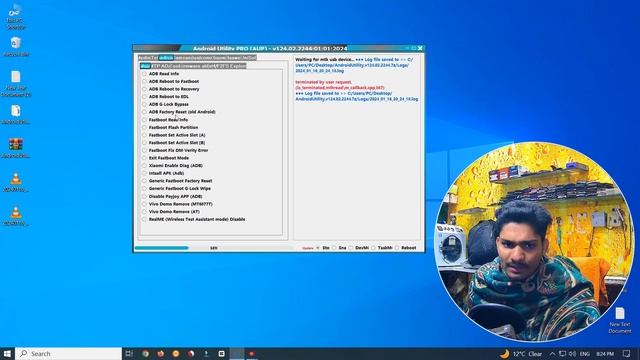The width and height of the screenshot is (640, 360).
Task: Open the volume control in system tray
Action: point(572,353)
